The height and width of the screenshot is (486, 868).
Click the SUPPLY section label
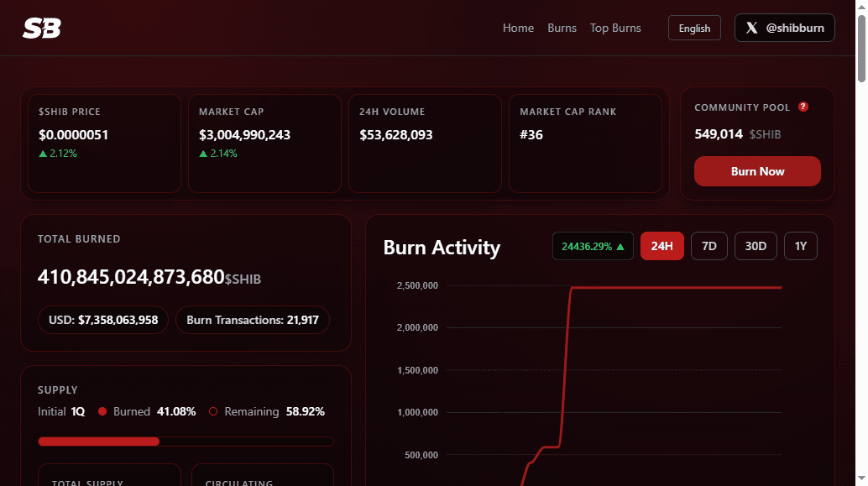point(58,389)
